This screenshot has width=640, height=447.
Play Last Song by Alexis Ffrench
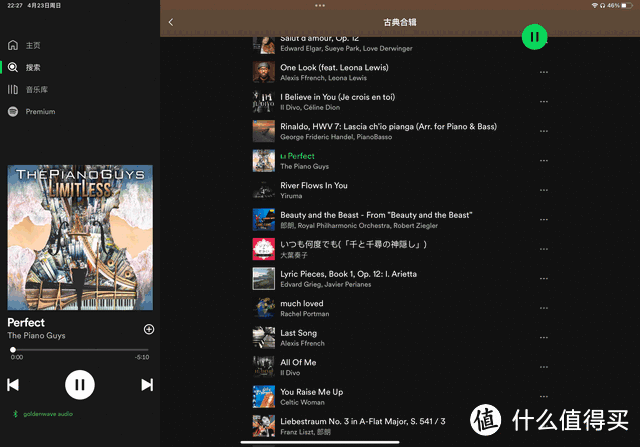point(400,338)
